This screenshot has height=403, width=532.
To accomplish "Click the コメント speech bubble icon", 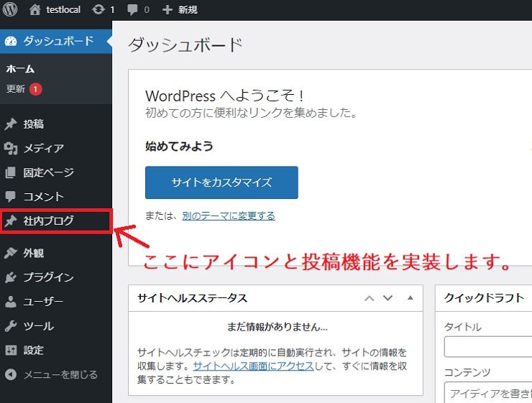I will [x=11, y=197].
